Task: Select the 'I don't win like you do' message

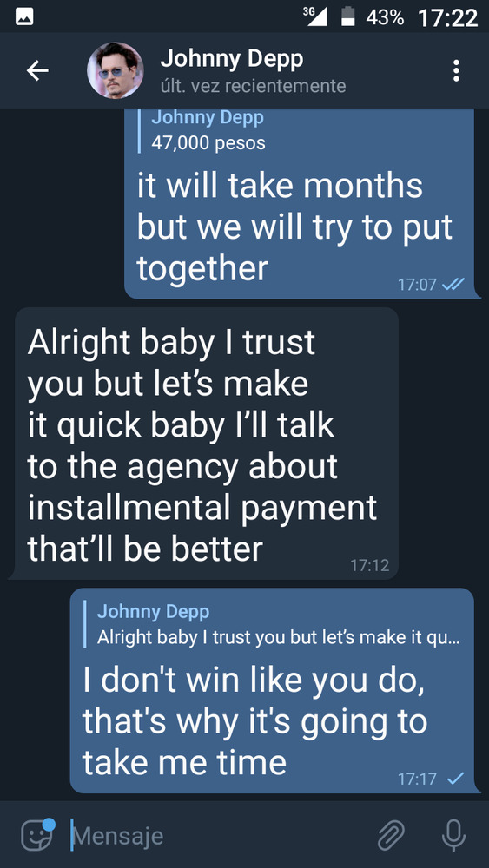Action: 272,690
